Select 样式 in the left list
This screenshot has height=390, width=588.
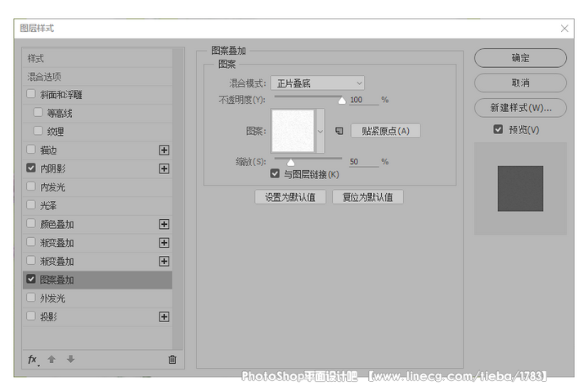36,59
